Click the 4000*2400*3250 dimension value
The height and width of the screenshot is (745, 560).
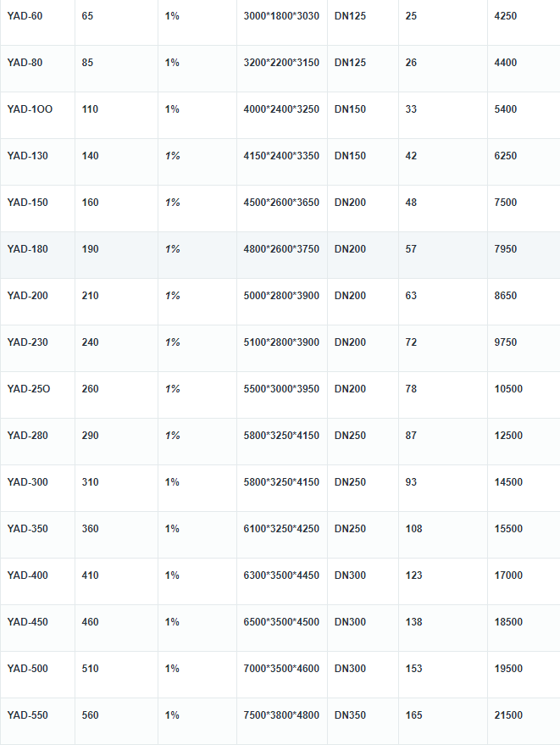click(281, 109)
